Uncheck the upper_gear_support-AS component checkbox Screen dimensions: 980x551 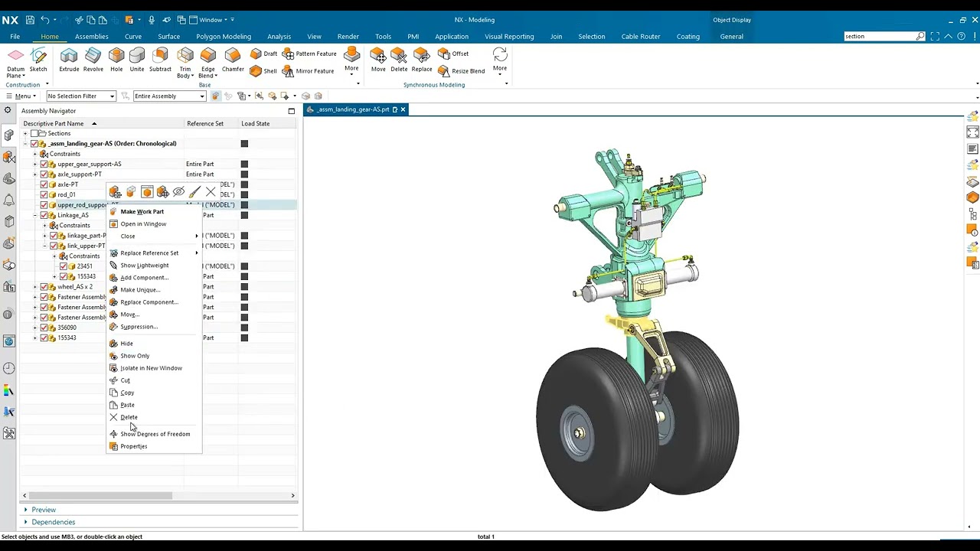point(44,164)
